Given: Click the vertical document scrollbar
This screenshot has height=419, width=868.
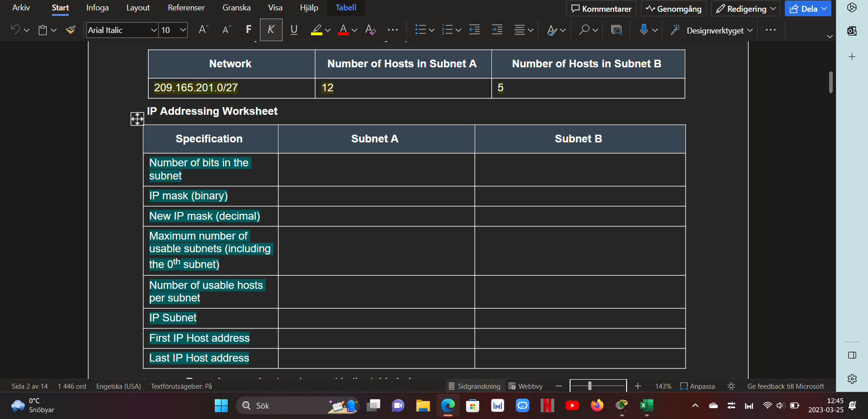Looking at the screenshot, I should [830, 82].
